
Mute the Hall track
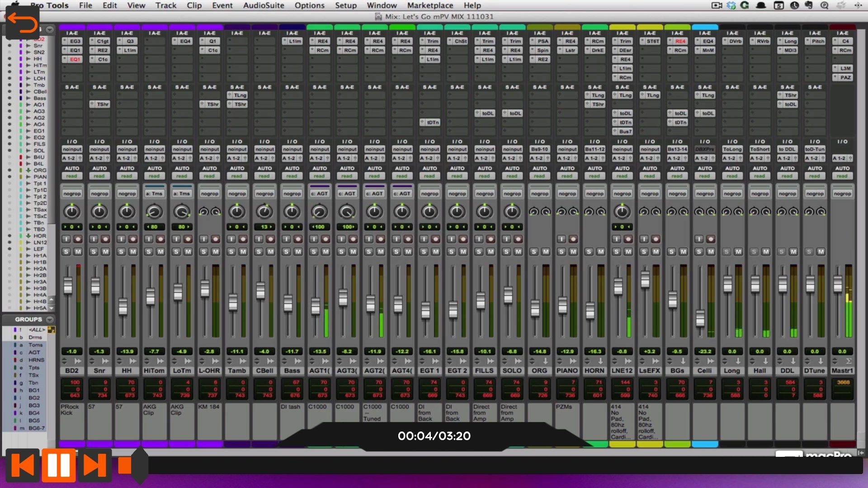[x=766, y=252]
